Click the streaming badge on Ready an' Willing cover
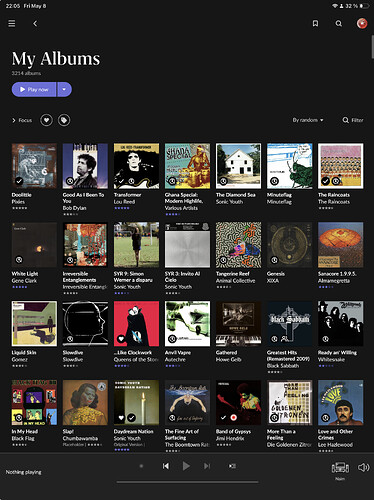This screenshot has width=374, height=500. (325, 339)
